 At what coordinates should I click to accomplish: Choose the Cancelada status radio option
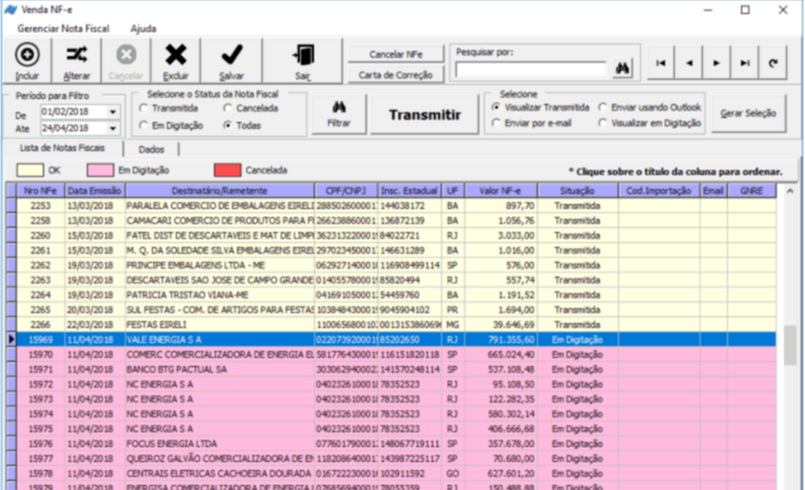pos(228,108)
